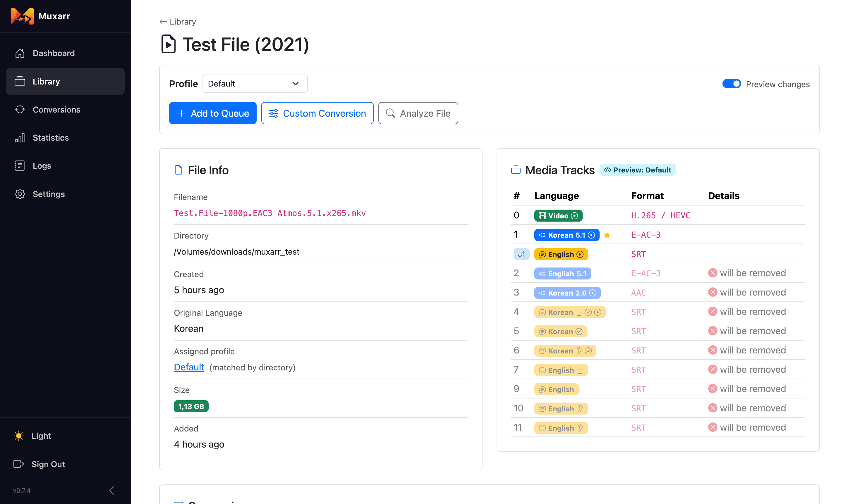Open the Profile dropdown showing Default
Screen dimensions: 848x504
coord(255,84)
